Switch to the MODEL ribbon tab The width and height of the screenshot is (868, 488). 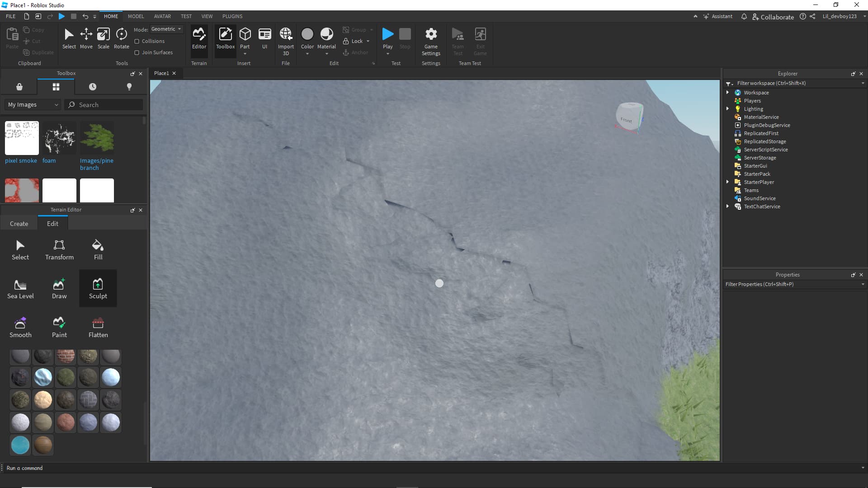(136, 16)
